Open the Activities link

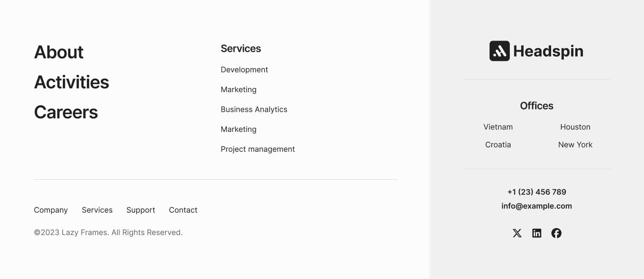click(71, 82)
